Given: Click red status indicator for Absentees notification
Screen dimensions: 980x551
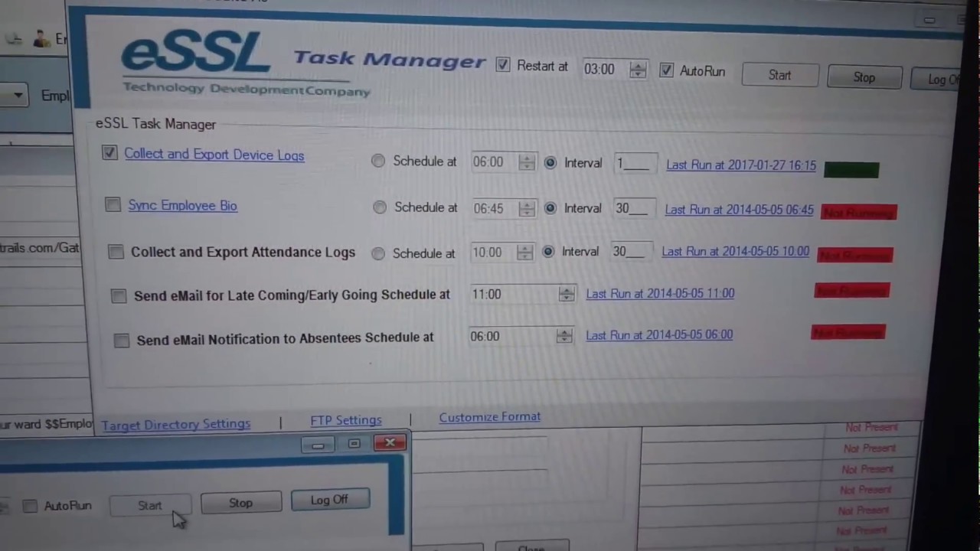Looking at the screenshot, I should pyautogui.click(x=848, y=332).
